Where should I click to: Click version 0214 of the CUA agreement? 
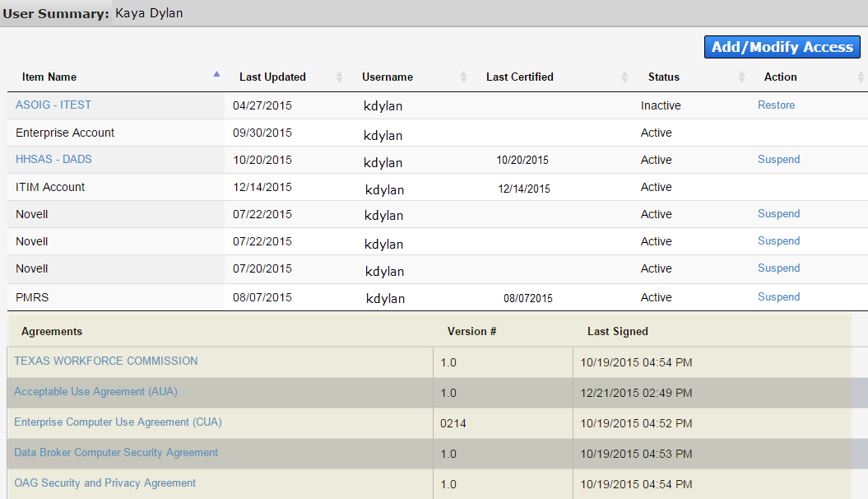[453, 423]
